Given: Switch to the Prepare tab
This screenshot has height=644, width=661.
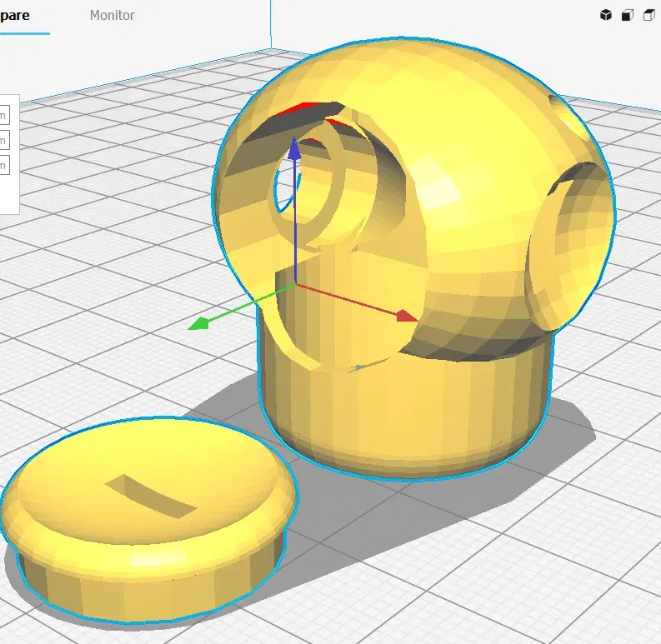Looking at the screenshot, I should coord(14,16).
